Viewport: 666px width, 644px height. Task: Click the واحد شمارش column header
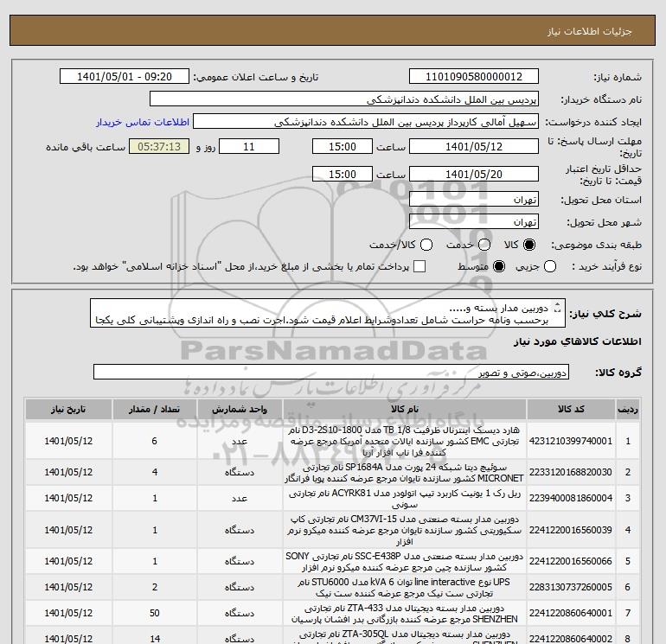point(240,409)
